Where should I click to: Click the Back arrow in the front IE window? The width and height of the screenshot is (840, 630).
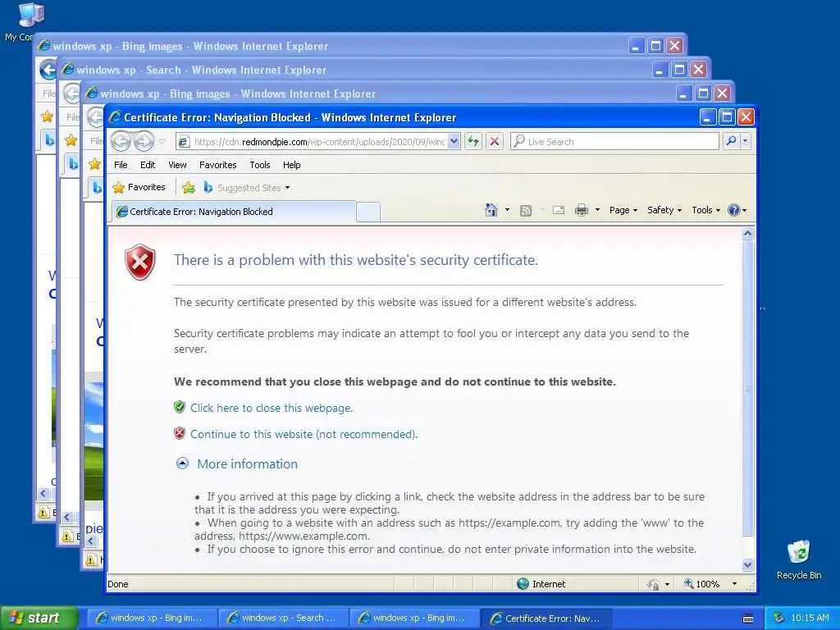tap(121, 141)
